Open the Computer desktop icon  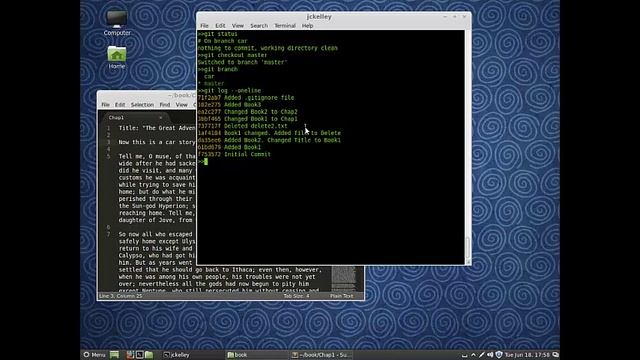pos(117,23)
